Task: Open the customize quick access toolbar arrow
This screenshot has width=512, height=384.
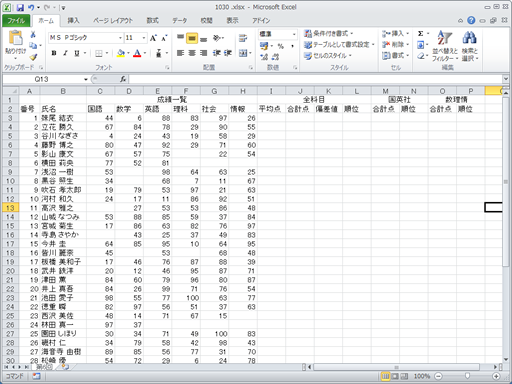Action: coord(63,8)
